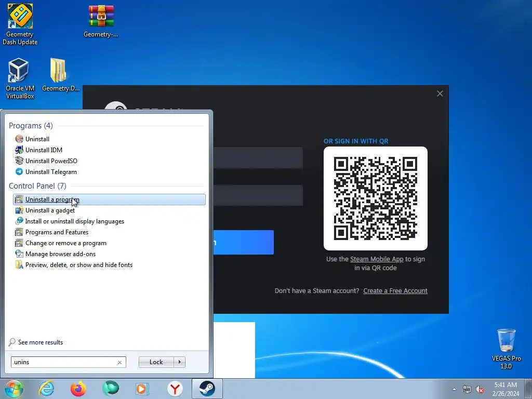Click the blue Steam Sign in button

(244, 242)
